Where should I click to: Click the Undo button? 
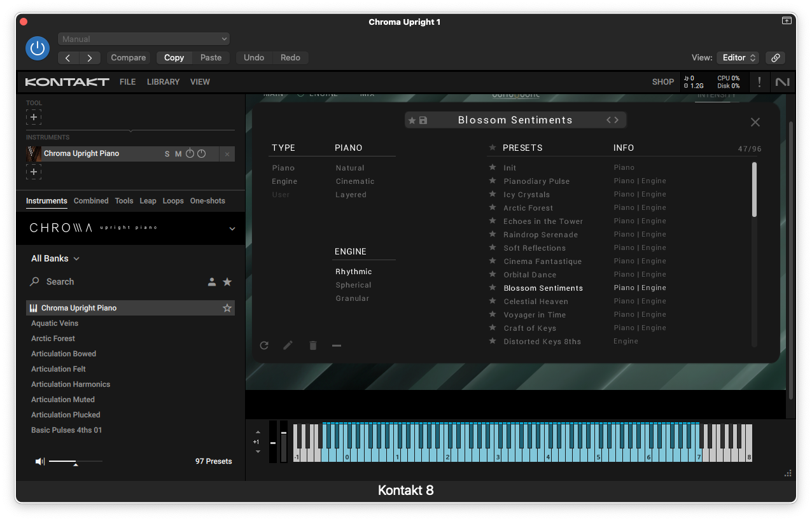coord(254,58)
